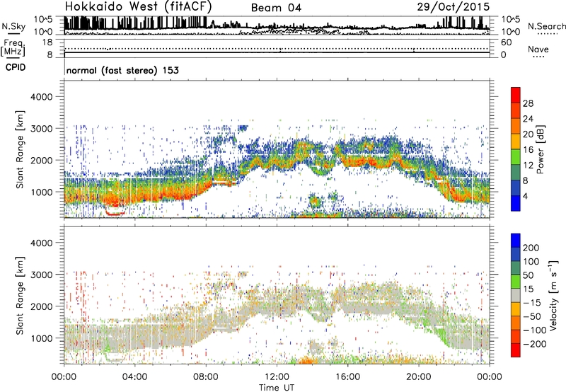Select the "Freq. [MHz]" axis label

pos(13,47)
